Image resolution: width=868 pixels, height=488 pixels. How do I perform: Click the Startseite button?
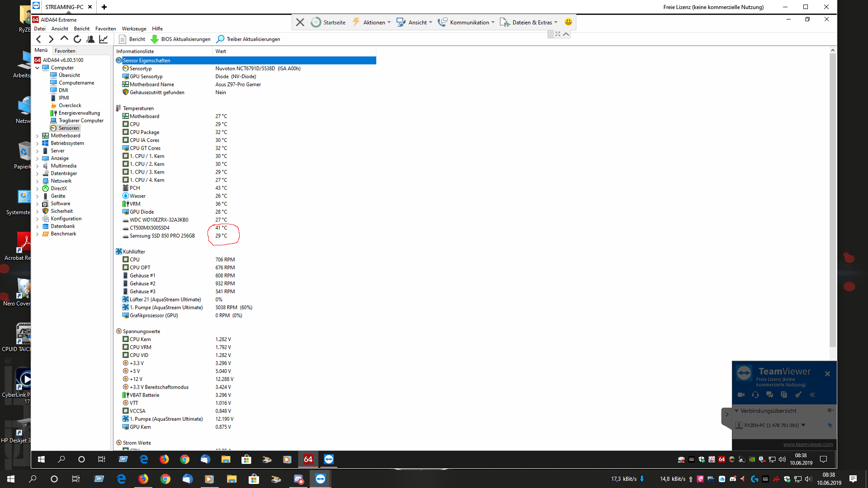click(329, 22)
